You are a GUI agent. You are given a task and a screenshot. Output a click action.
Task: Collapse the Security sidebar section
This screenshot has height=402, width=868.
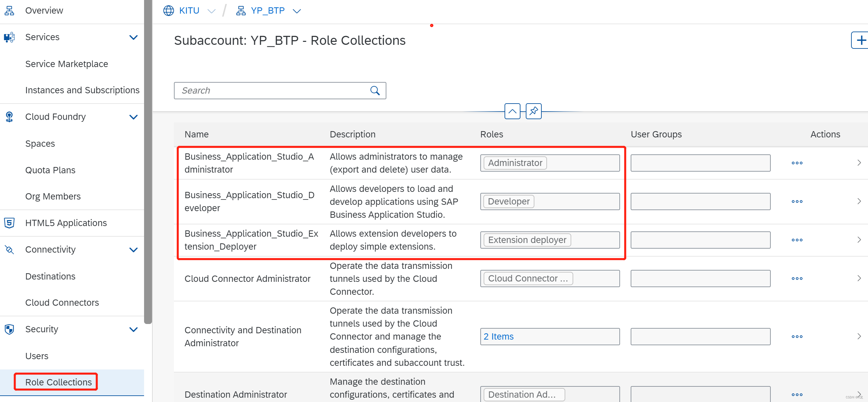pyautogui.click(x=133, y=330)
